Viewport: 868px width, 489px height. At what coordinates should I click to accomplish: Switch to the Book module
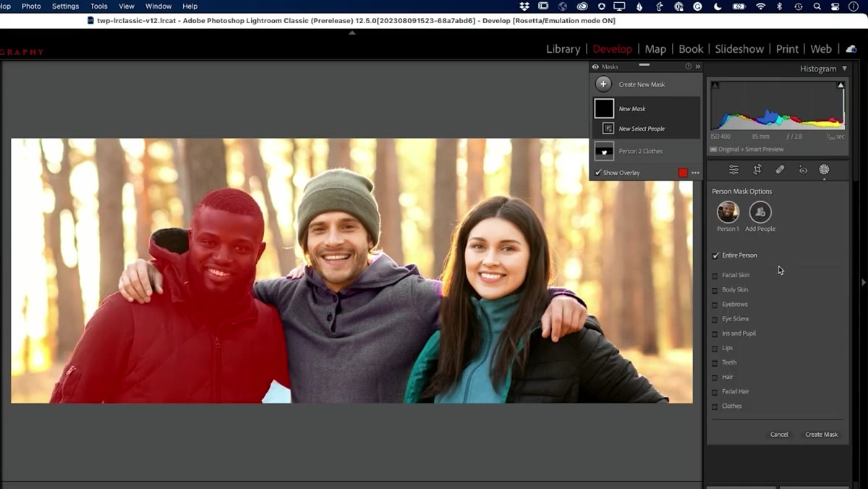pos(691,49)
